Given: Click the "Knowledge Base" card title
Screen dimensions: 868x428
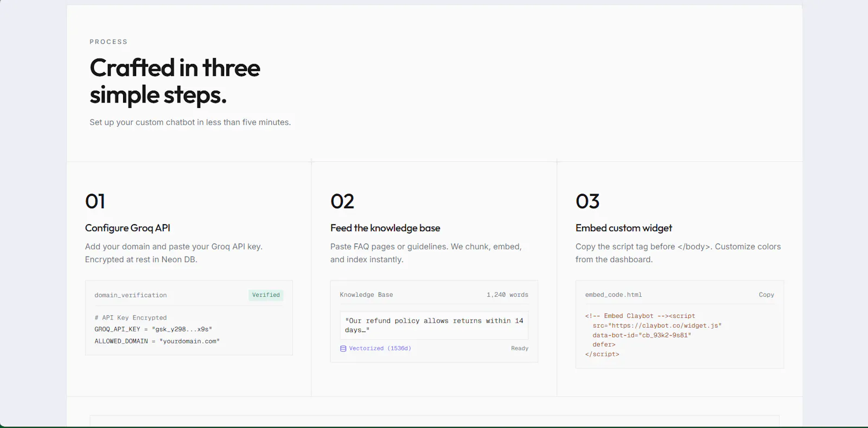Looking at the screenshot, I should pos(366,295).
